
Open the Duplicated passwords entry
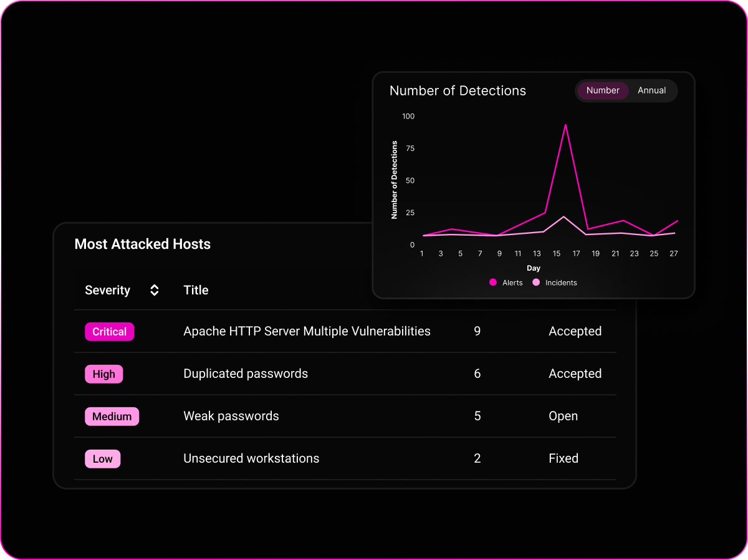pos(246,374)
